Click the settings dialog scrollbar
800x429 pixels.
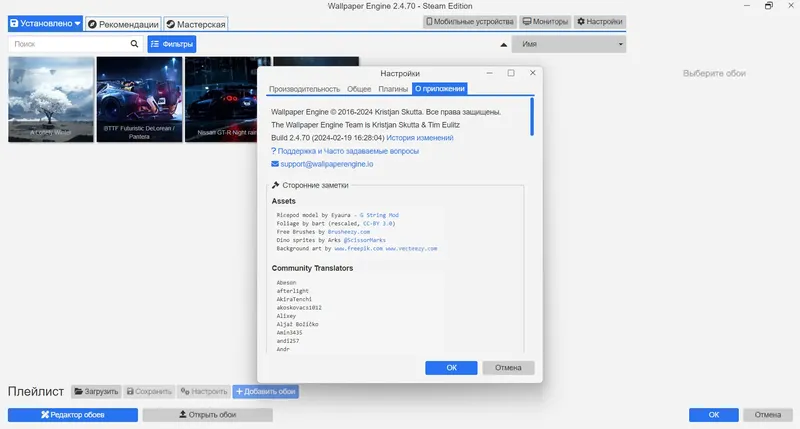pos(532,117)
